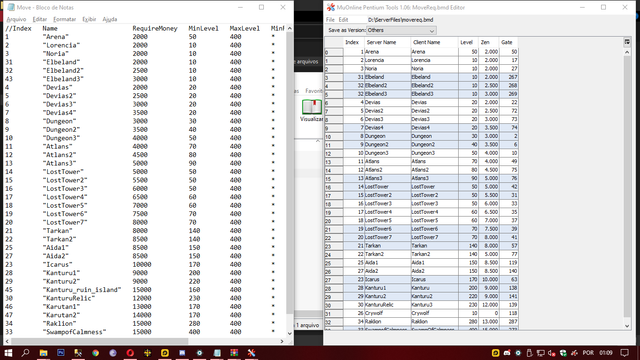Open the Opera browser taskbar icon
640x360 pixels.
[x=130, y=353]
